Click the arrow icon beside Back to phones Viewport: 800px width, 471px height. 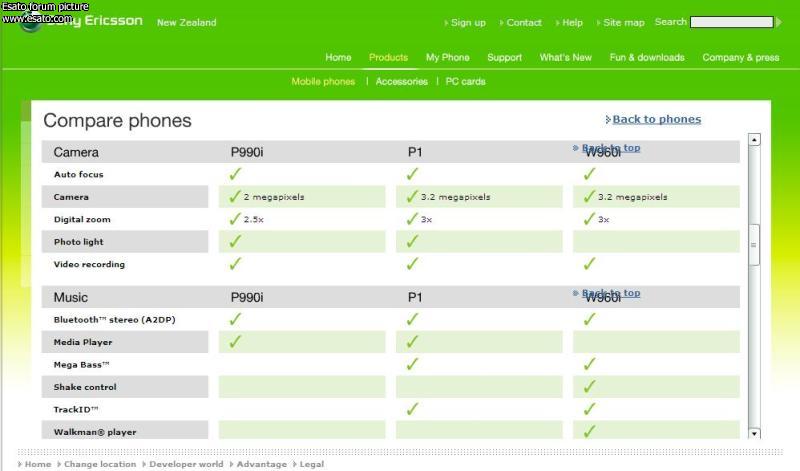[x=608, y=119]
